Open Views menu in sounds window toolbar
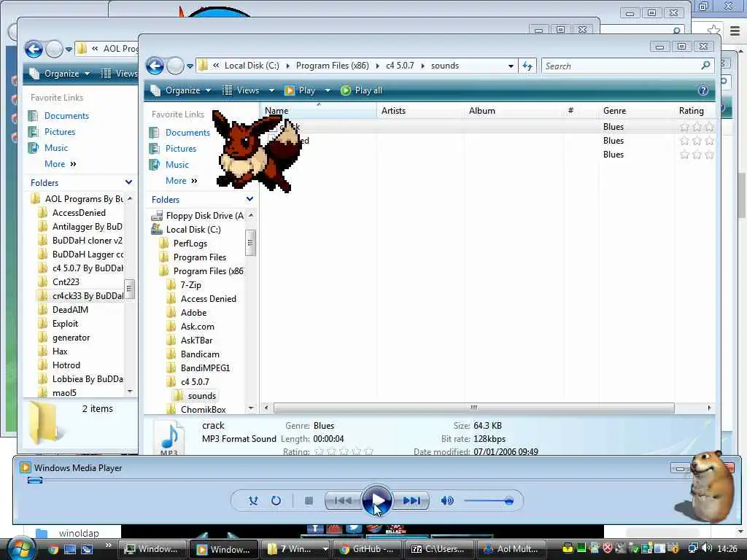 (241, 90)
